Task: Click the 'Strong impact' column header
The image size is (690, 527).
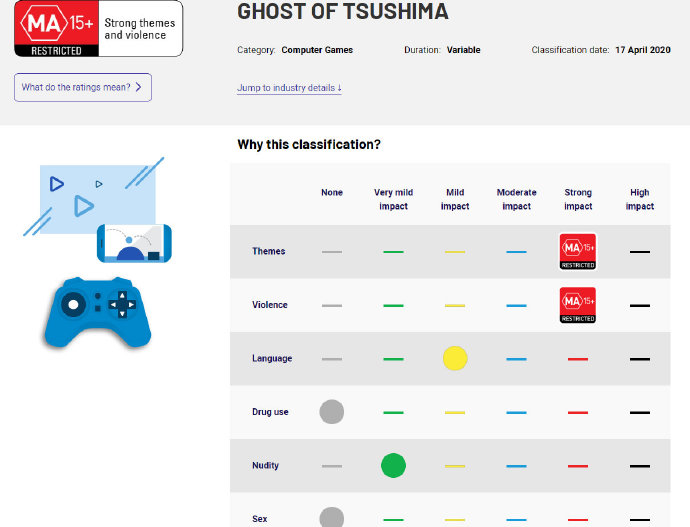Action: (578, 199)
